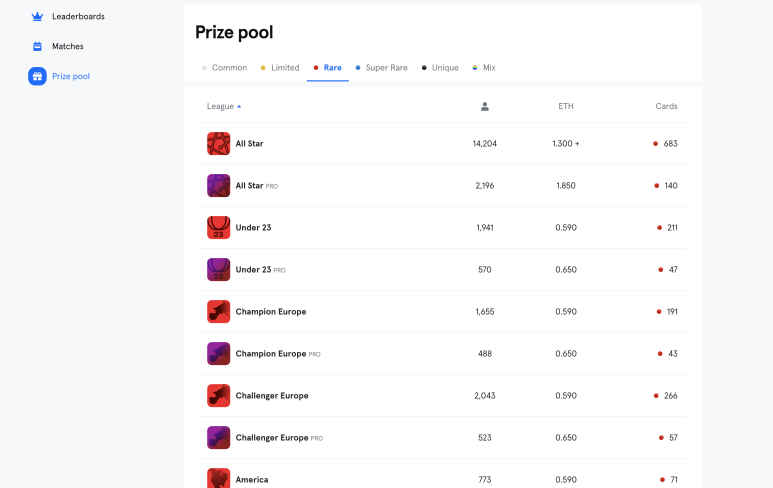Click the Prize pool gift icon
This screenshot has width=773, height=488.
(37, 76)
